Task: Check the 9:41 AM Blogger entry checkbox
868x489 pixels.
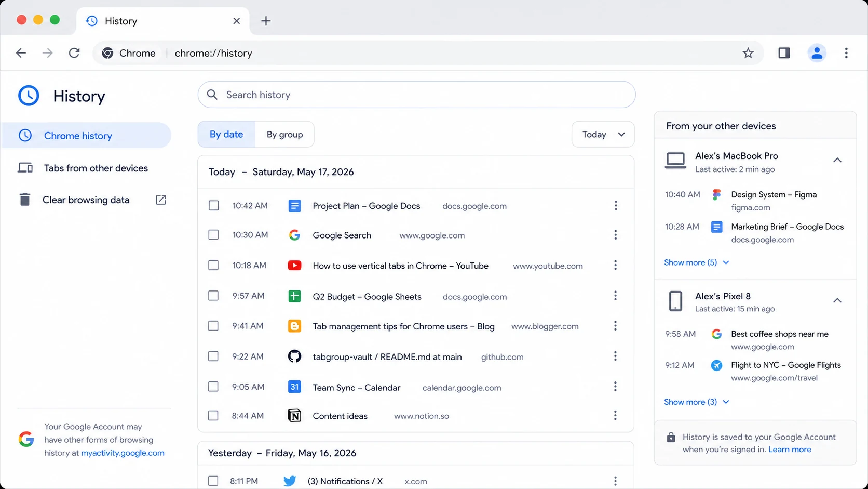Action: [213, 326]
